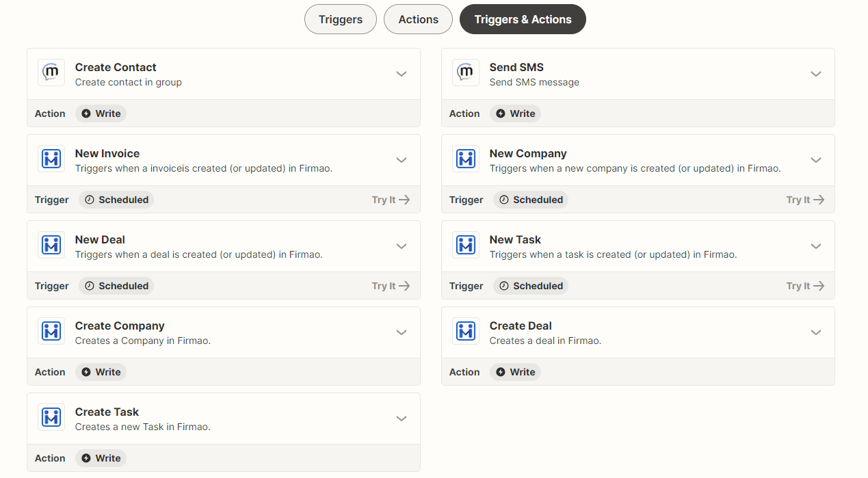Open the New Task title

click(515, 239)
